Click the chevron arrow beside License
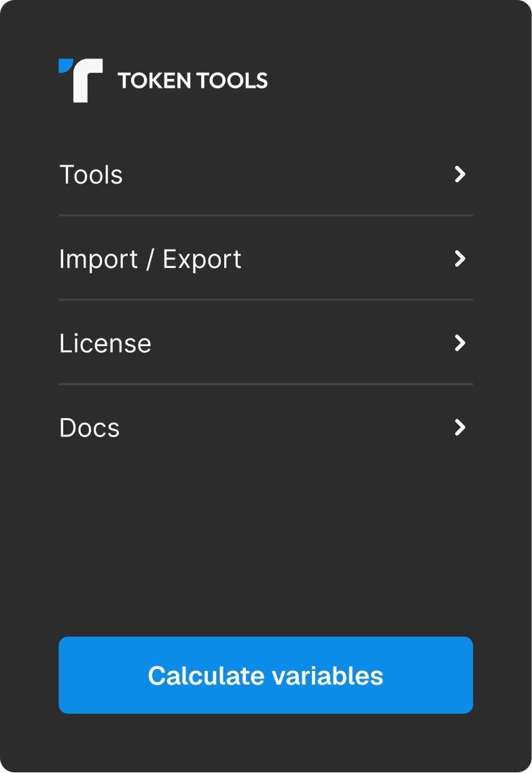This screenshot has height=773, width=532. click(460, 343)
